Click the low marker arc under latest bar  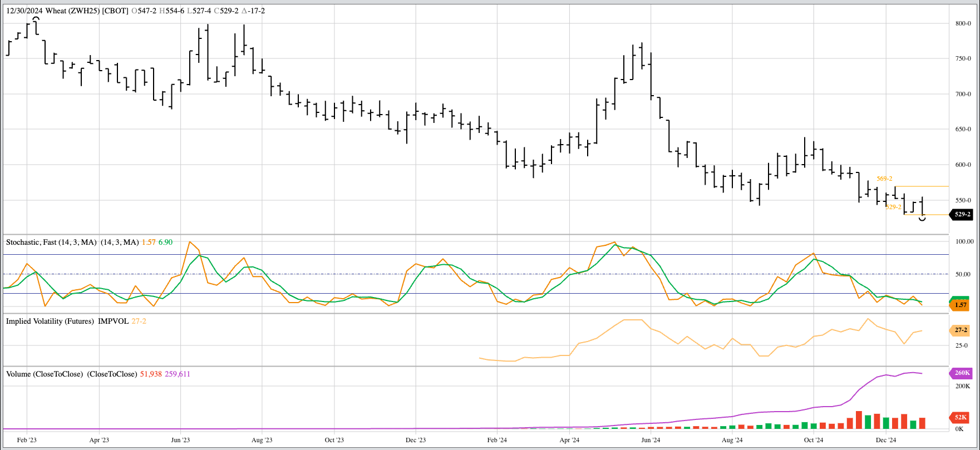pyautogui.click(x=922, y=219)
